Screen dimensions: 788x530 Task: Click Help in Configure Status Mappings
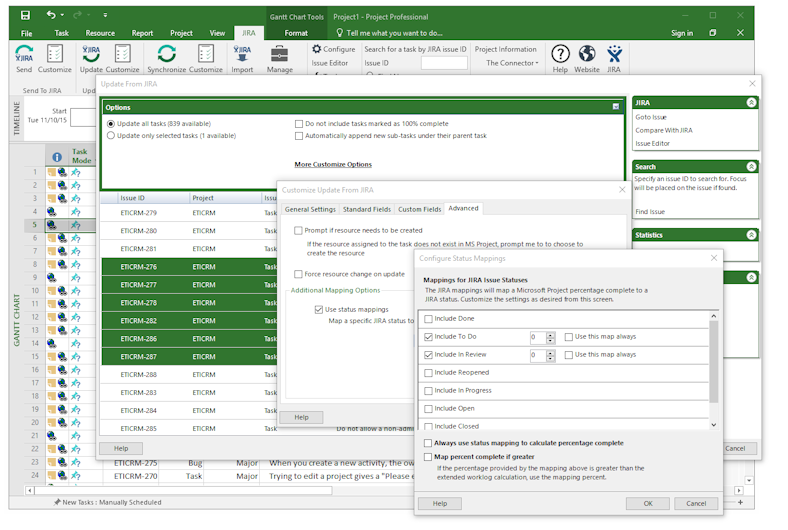pos(440,503)
